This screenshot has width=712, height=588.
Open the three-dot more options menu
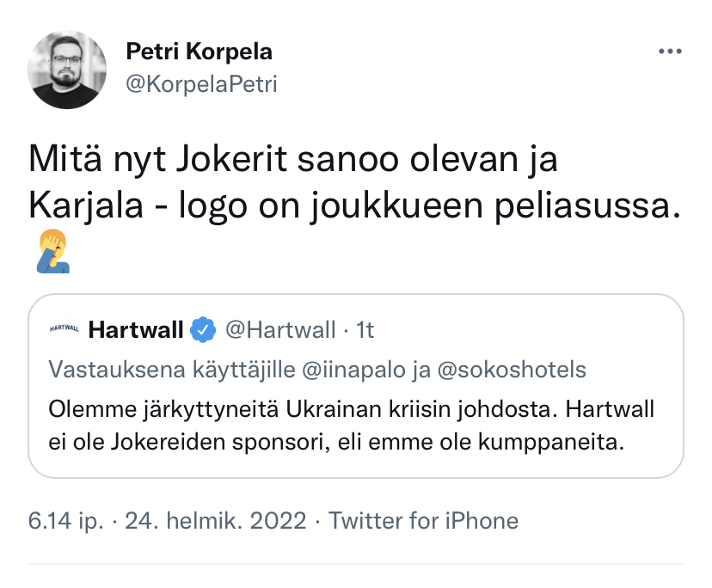pos(669,52)
